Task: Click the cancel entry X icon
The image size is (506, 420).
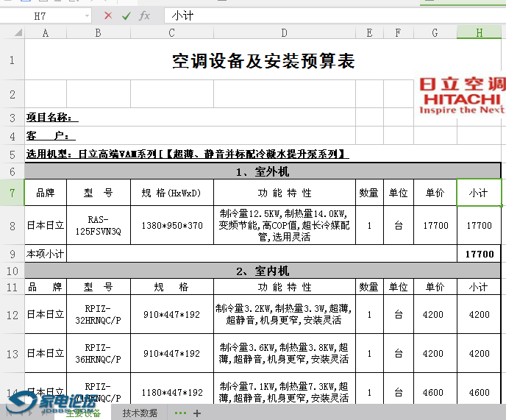Action: pos(108,15)
